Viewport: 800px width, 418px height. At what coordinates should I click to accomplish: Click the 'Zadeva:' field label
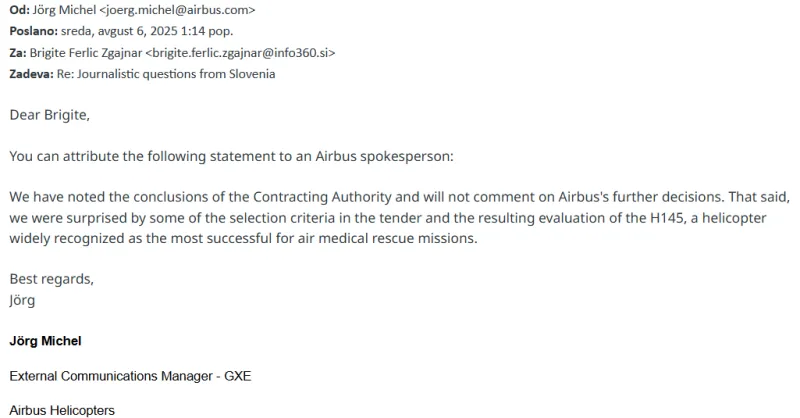click(x=31, y=74)
